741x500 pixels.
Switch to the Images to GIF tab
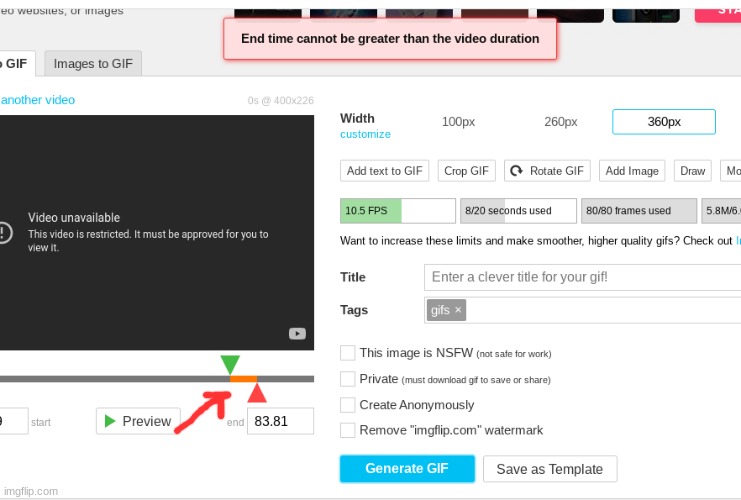click(x=93, y=64)
